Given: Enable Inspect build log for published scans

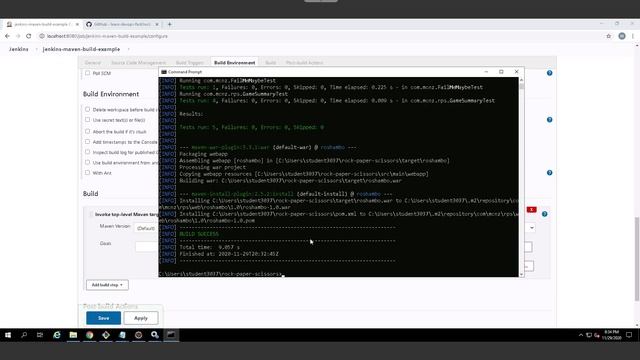Looking at the screenshot, I should coord(87,152).
